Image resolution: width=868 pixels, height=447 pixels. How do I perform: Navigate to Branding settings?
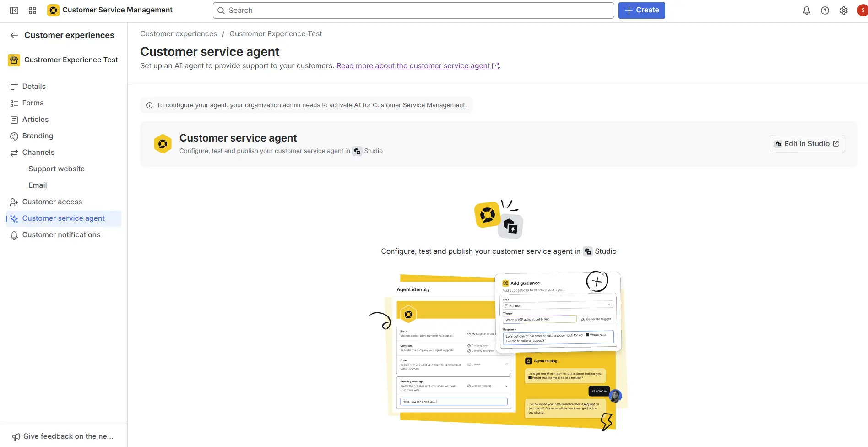[x=38, y=136]
